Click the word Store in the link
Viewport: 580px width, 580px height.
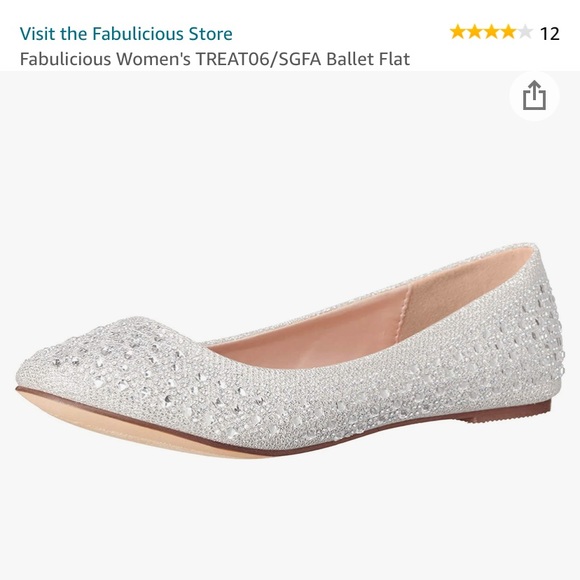(210, 34)
